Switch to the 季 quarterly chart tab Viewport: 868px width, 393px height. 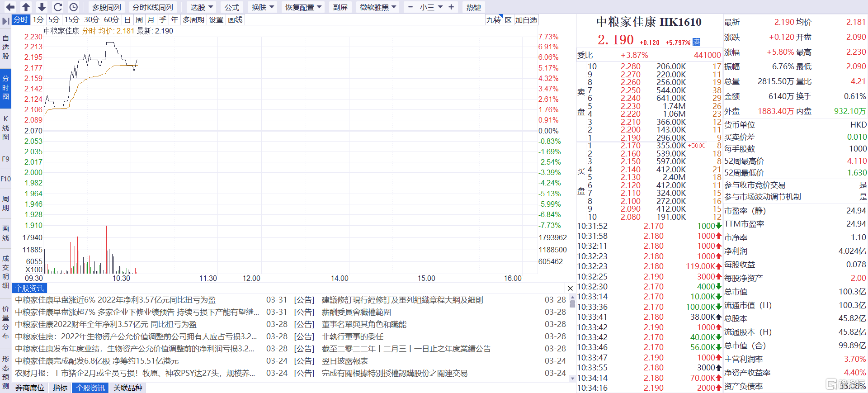click(163, 20)
